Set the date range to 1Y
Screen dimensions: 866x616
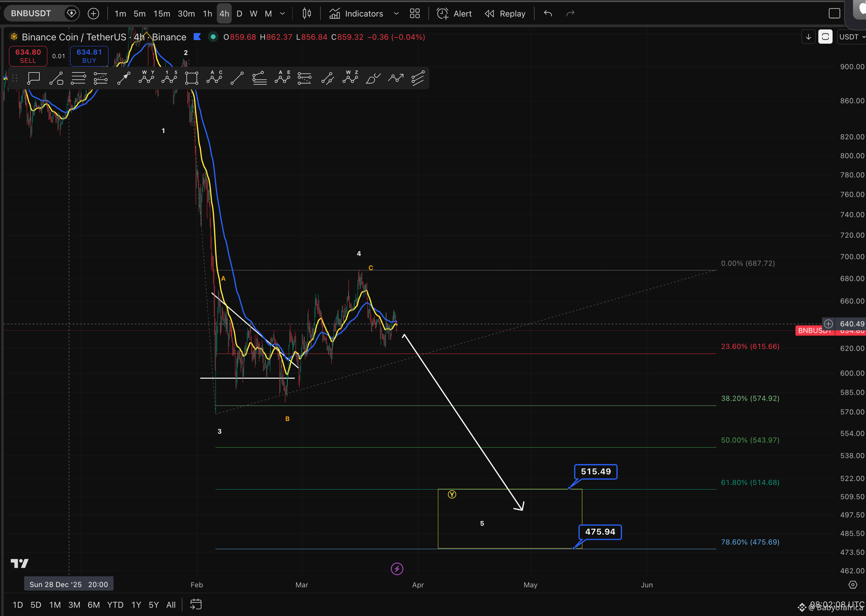point(136,605)
